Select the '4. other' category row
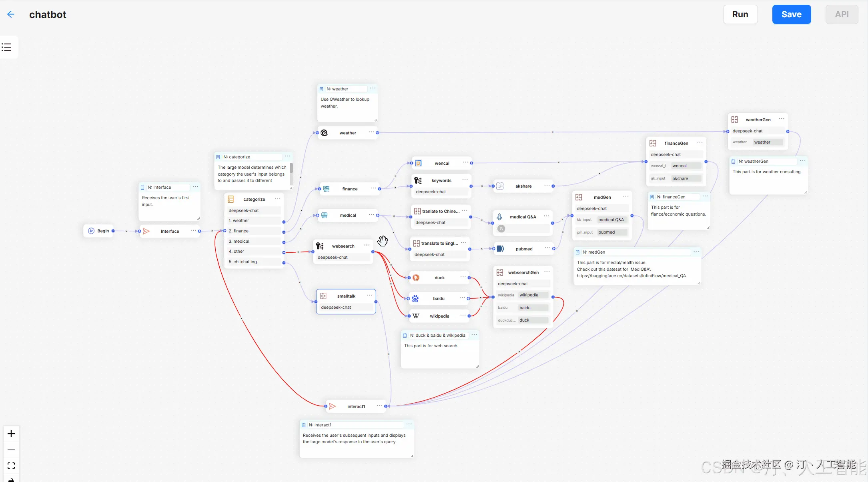Viewport: 868px width, 482px height. [254, 251]
